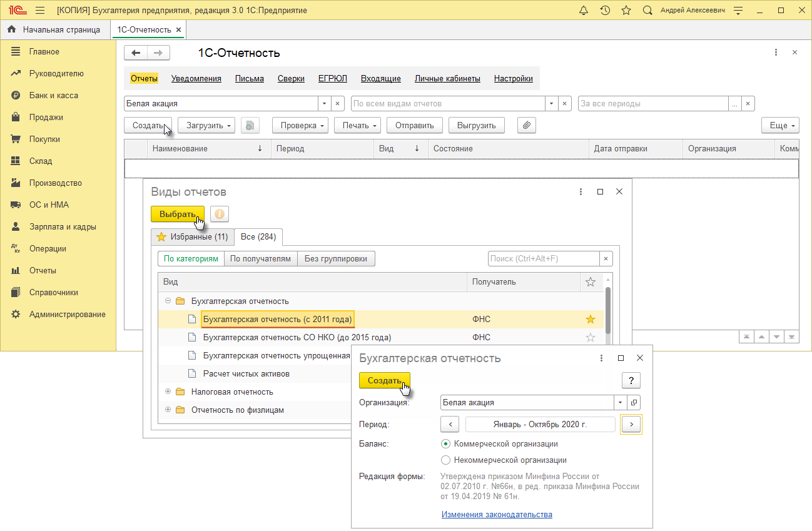Select the Коммерческой организации radio button
The image size is (812, 531).
click(x=446, y=443)
